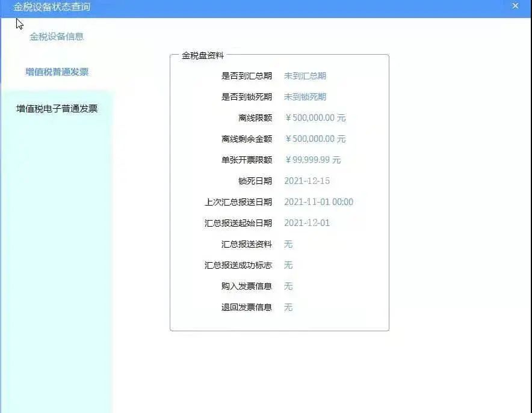Click the 汇总报送成功标志 field label
The image size is (532, 413).
click(x=238, y=266)
